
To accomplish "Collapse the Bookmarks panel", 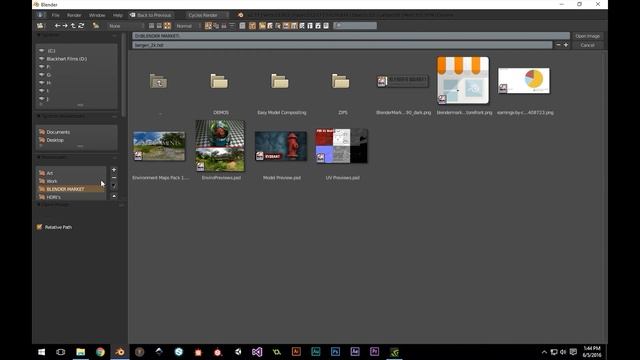I will pos(39,157).
